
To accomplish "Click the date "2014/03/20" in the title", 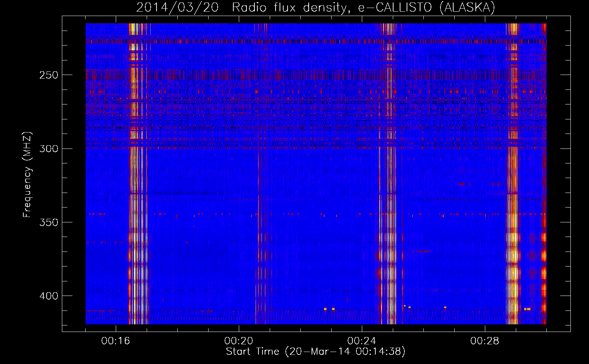I will pyautogui.click(x=177, y=7).
